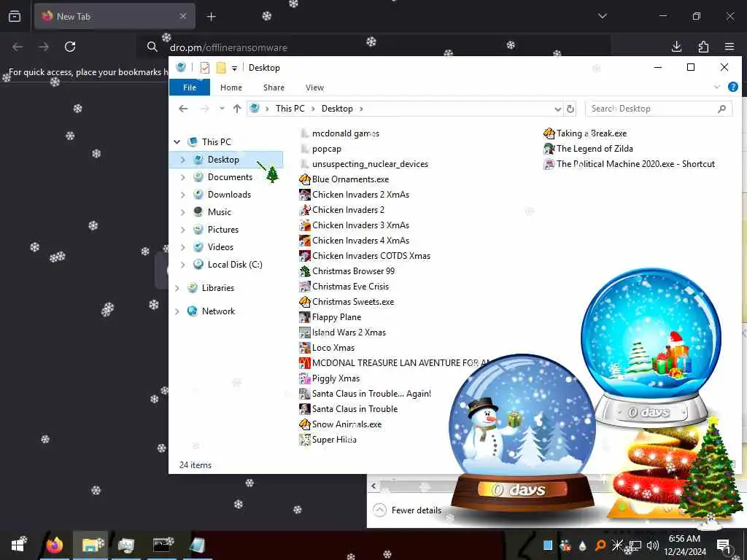This screenshot has height=560, width=747.
Task: Go up one folder level arrow
Action: 237,109
